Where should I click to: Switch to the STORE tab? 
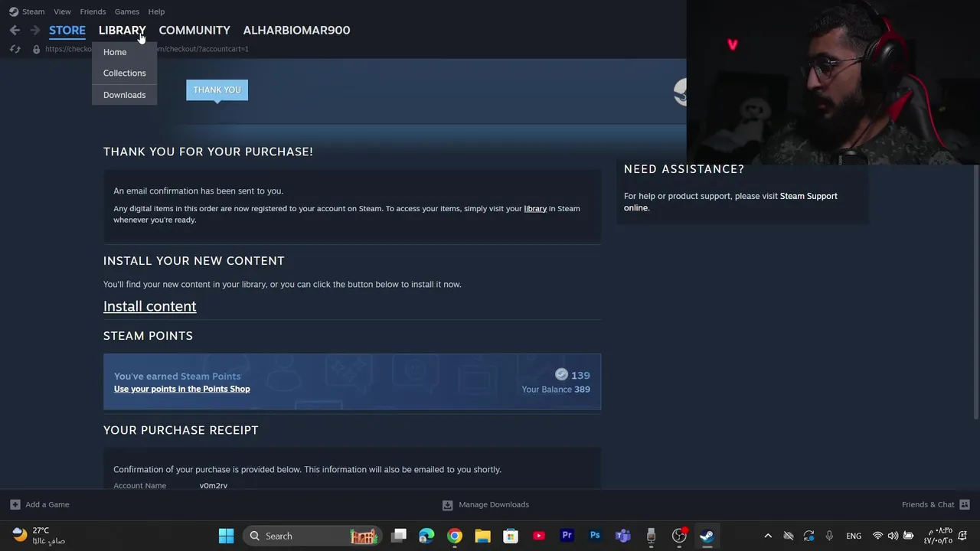coord(67,30)
